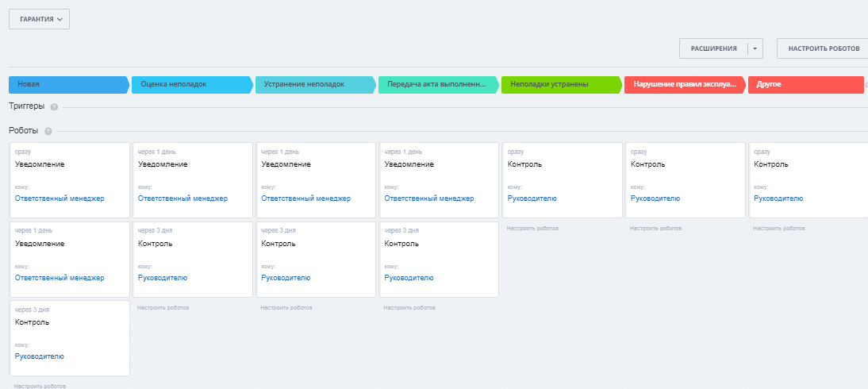This screenshot has height=389, width=868.
Task: Select the Передача акта выполненных stage
Action: [437, 84]
